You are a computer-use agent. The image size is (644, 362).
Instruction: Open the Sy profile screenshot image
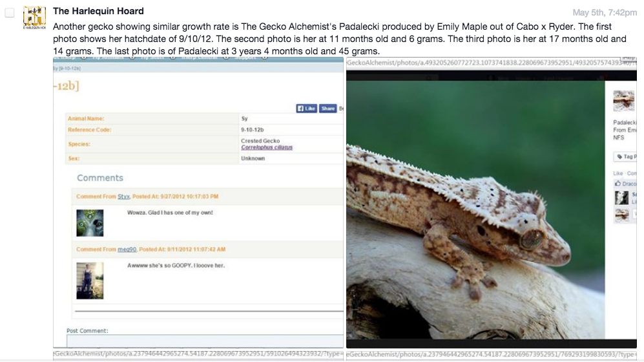tap(198, 202)
